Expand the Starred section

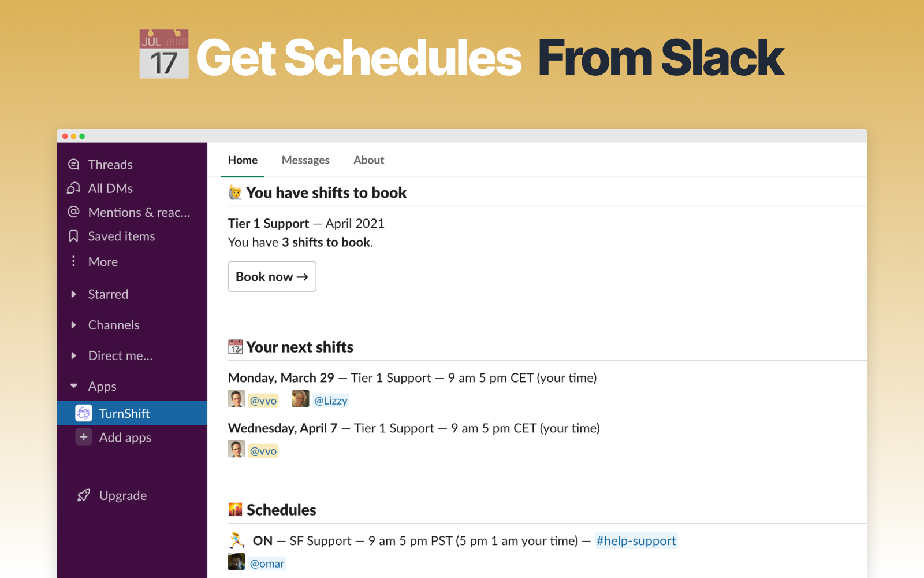pos(73,294)
